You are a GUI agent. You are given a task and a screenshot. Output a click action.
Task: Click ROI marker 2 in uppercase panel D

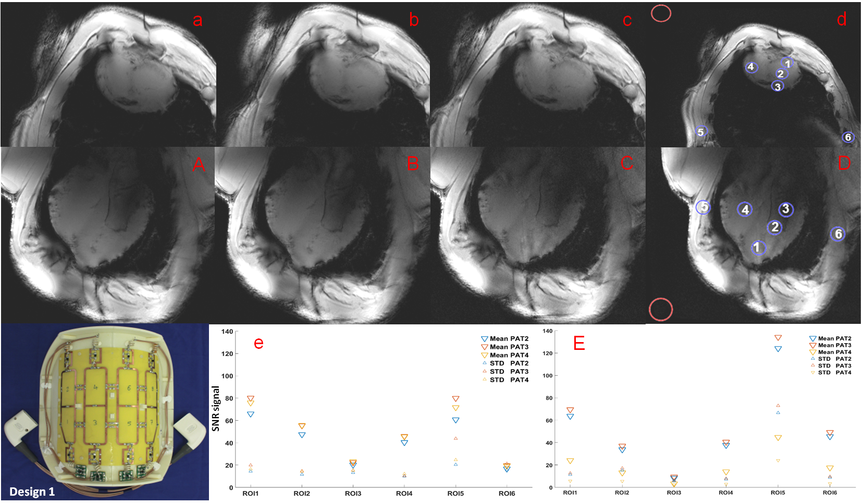pos(775,228)
